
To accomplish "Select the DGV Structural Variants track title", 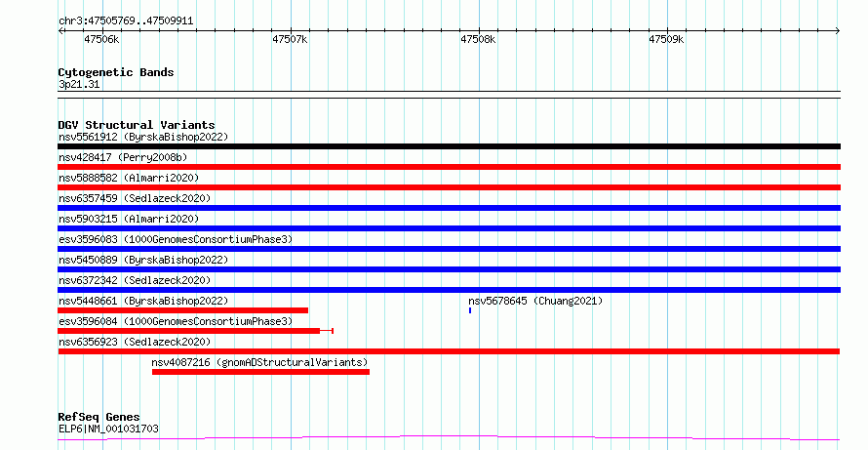I will [x=137, y=125].
